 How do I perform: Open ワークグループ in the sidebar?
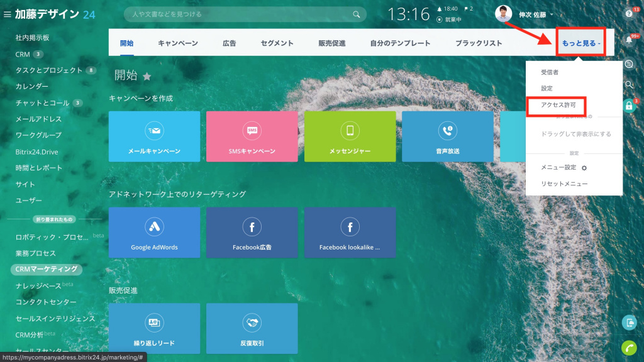tap(38, 135)
